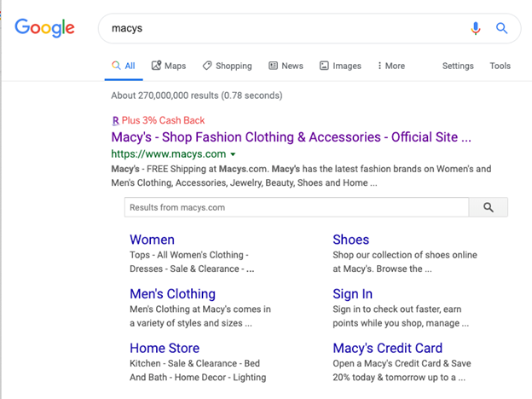Screen dimensions: 532x399
Task: Open the Shoes sitelink
Action: coord(350,240)
